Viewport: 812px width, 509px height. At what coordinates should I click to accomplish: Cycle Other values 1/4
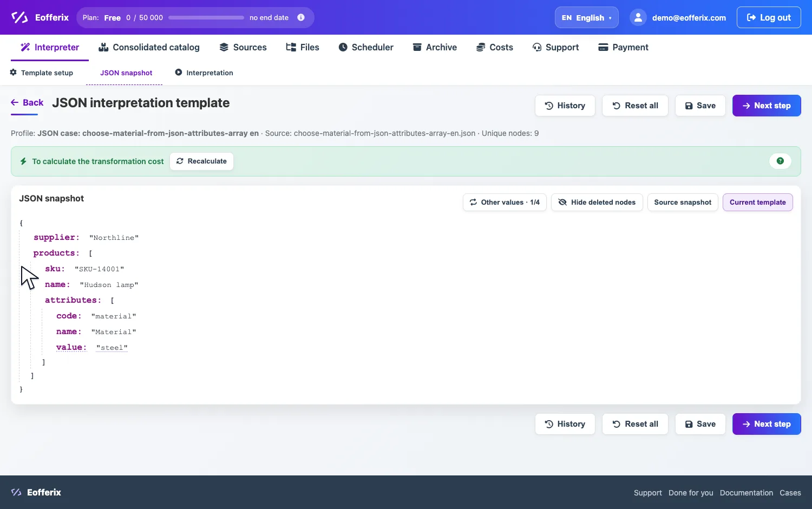505,203
